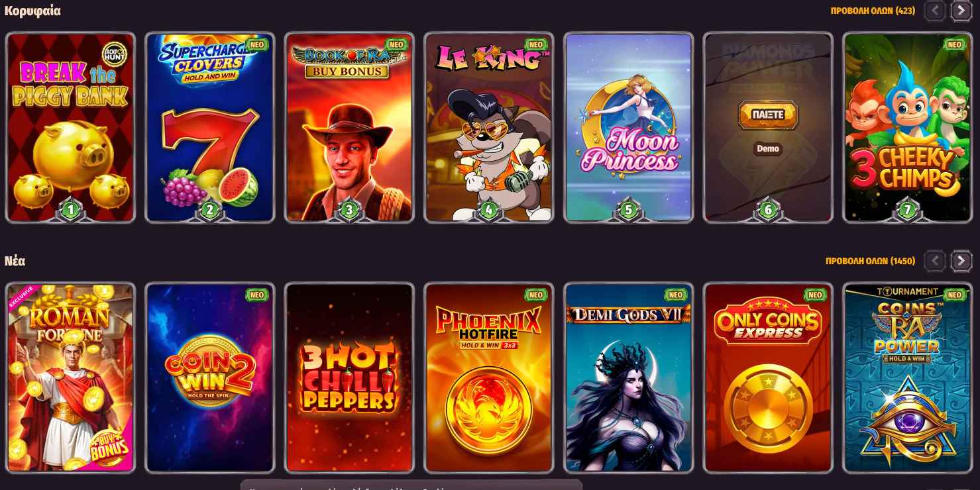980x490 pixels.
Task: Open the Moon Princess game
Action: coord(628,127)
